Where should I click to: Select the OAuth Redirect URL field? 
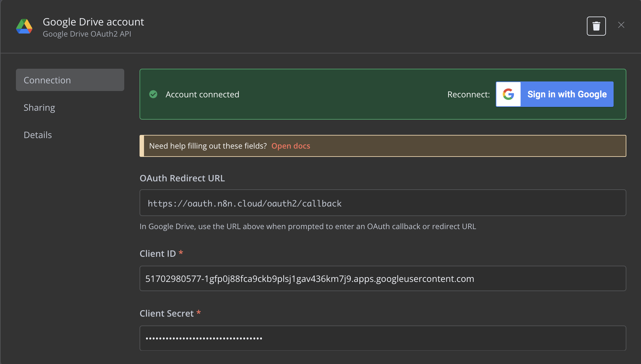click(383, 203)
